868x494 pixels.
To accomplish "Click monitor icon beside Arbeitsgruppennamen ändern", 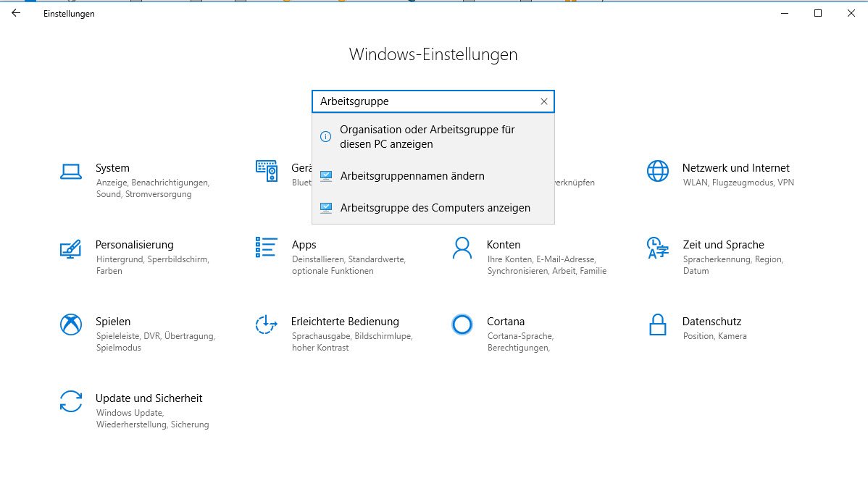I will (x=326, y=176).
